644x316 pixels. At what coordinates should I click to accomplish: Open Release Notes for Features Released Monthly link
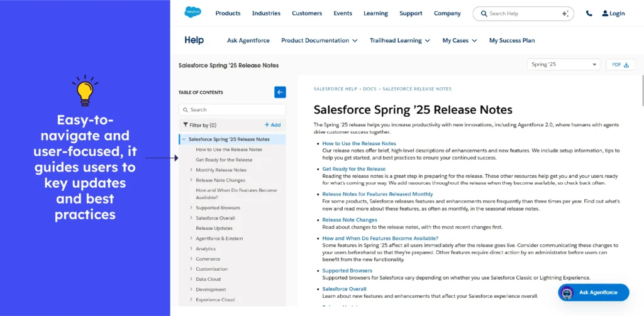[377, 194]
